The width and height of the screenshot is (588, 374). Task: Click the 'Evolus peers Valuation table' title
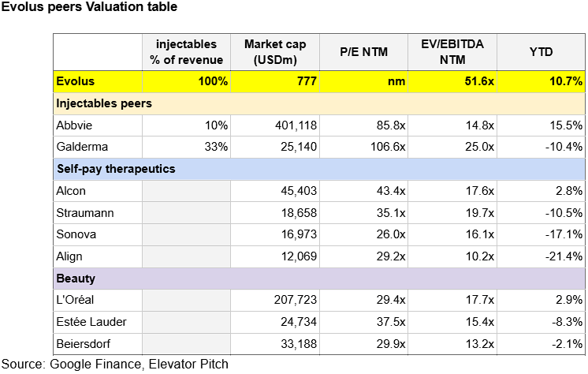click(89, 7)
